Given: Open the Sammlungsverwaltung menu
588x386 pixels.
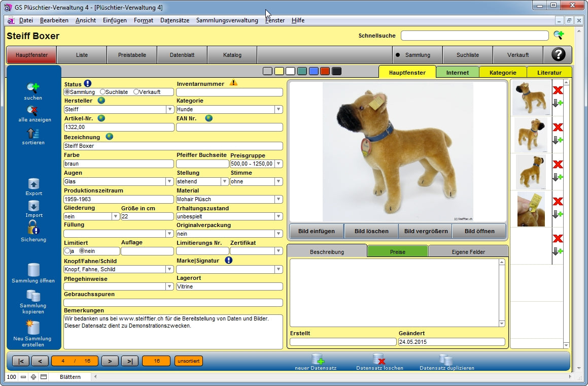Looking at the screenshot, I should click(x=227, y=20).
